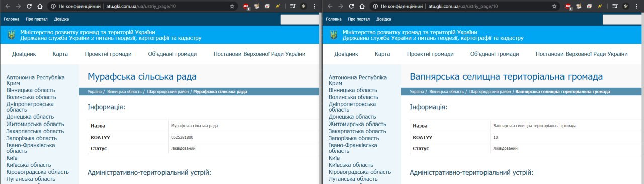Click Ukraine coat of arms logo in right window
The image size is (644, 184).
333,35
